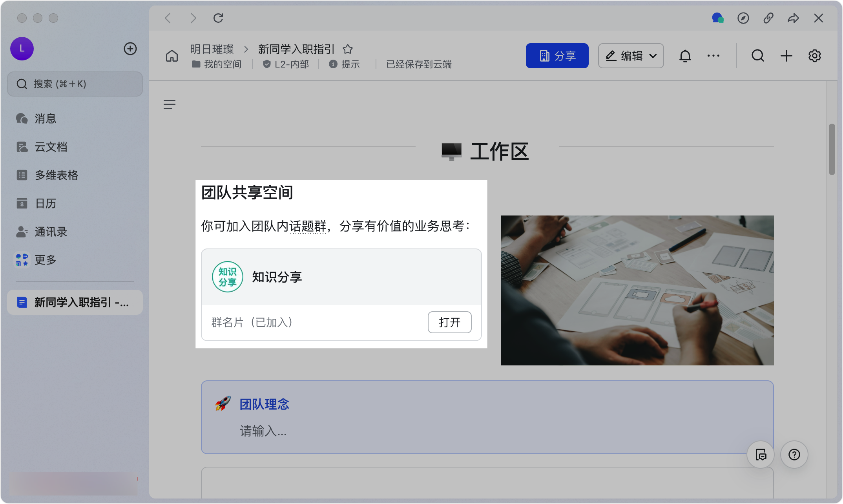Click the wireframe sketching photo
This screenshot has width=843, height=504.
coord(637,290)
